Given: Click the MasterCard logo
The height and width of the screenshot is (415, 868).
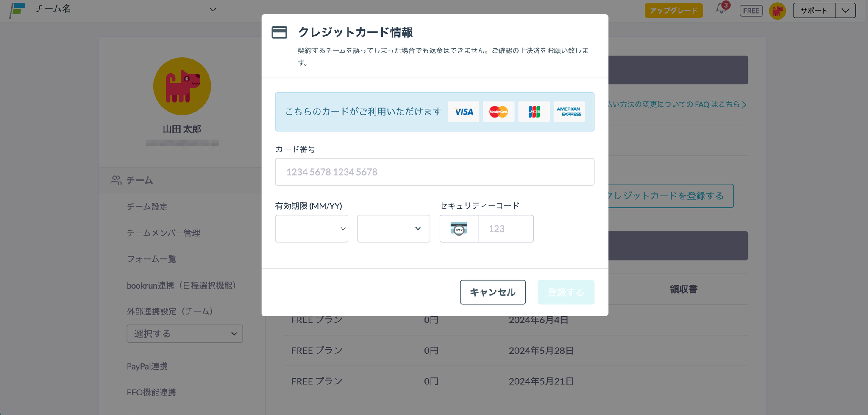Looking at the screenshot, I should click(x=498, y=112).
